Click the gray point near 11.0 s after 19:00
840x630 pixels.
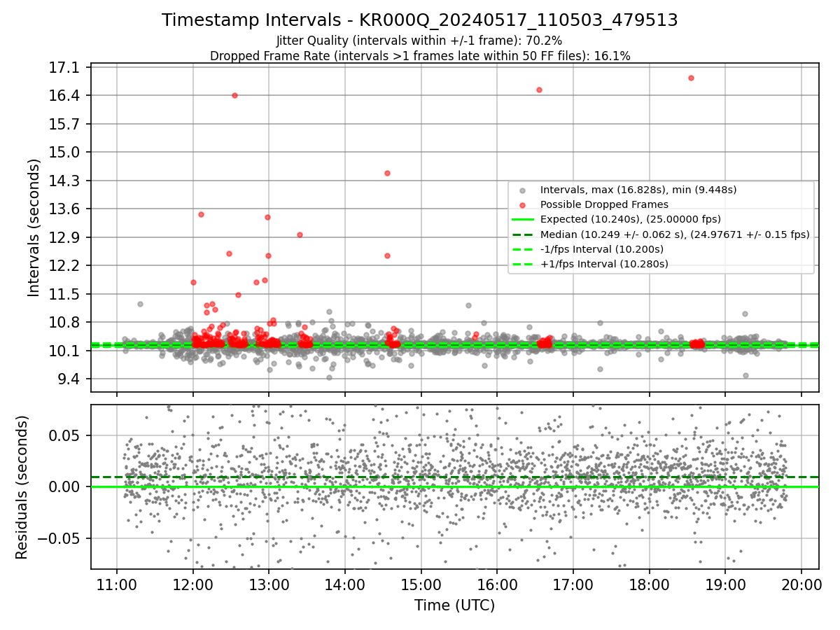pos(745,314)
